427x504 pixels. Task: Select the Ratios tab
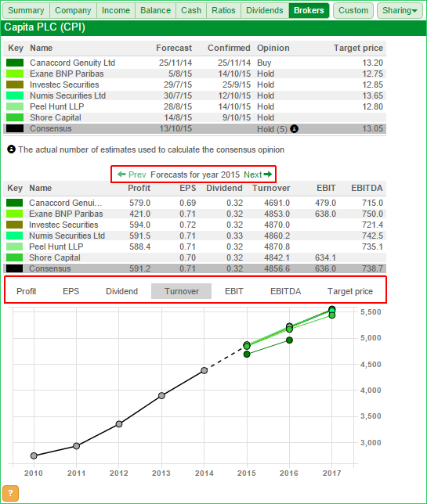tap(223, 10)
